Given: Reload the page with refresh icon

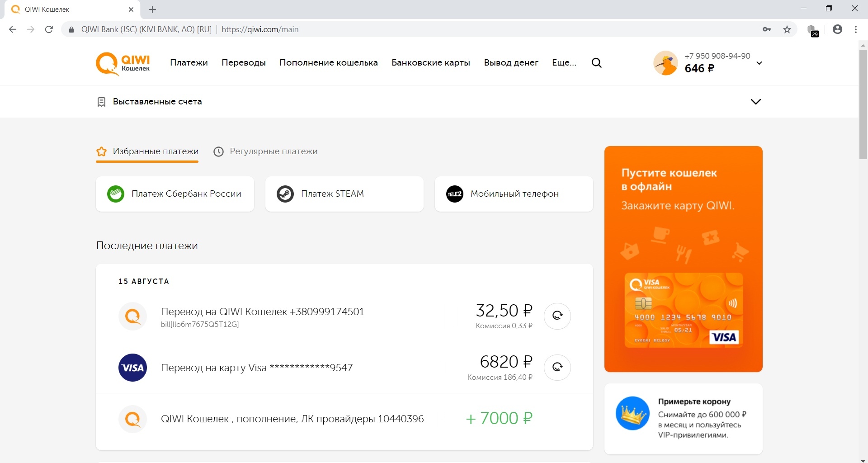Looking at the screenshot, I should point(49,29).
